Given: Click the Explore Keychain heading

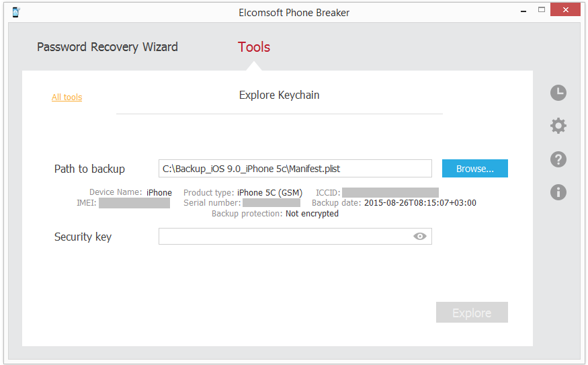Looking at the screenshot, I should pyautogui.click(x=279, y=95).
